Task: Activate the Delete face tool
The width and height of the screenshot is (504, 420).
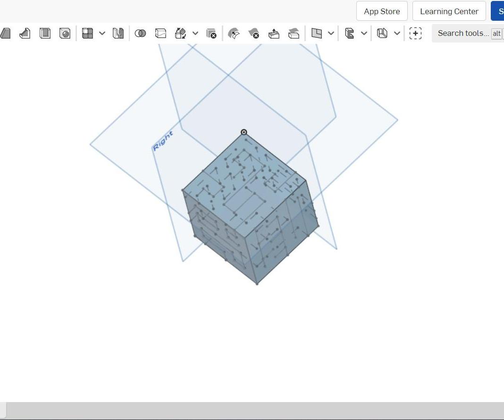Action: [253, 33]
